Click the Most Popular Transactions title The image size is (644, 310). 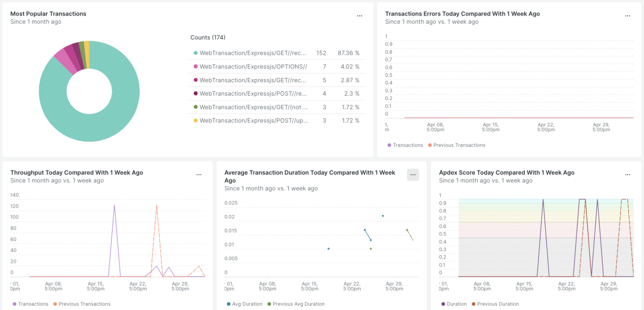[48, 14]
